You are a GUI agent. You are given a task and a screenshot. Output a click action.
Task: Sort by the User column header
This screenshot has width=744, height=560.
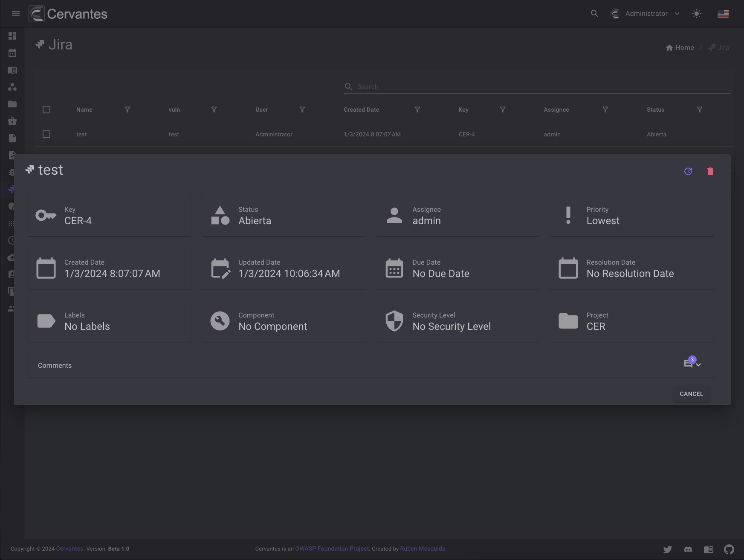262,110
